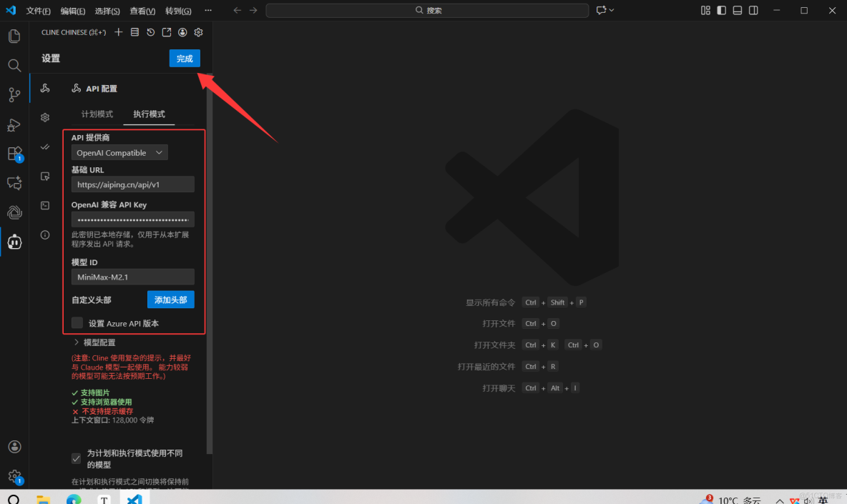Click the 完成 button
This screenshot has height=504, width=847.
185,58
